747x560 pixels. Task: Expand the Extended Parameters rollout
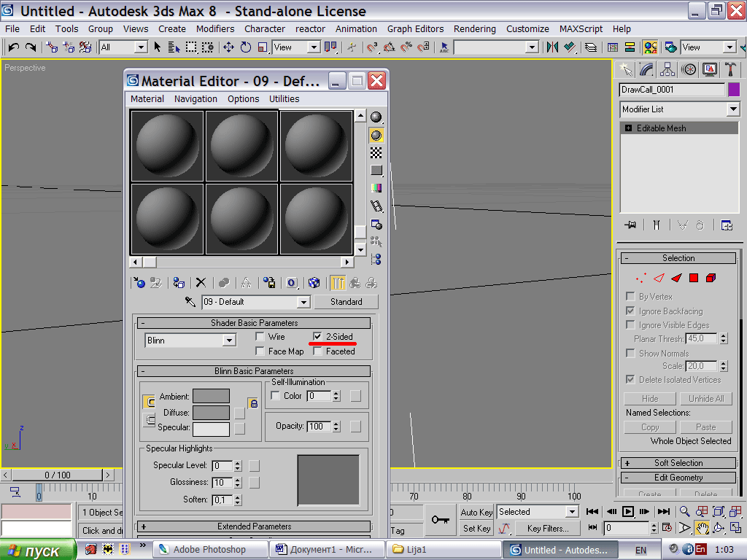[254, 526]
